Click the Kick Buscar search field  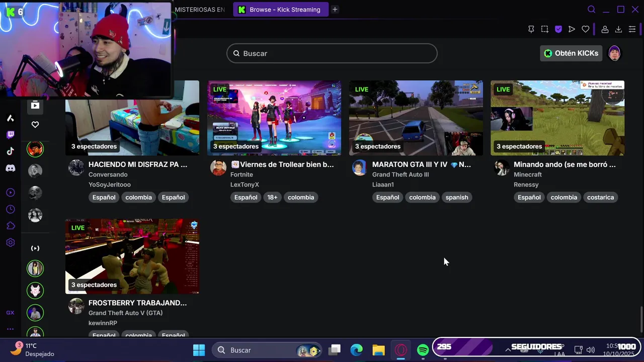(x=332, y=53)
